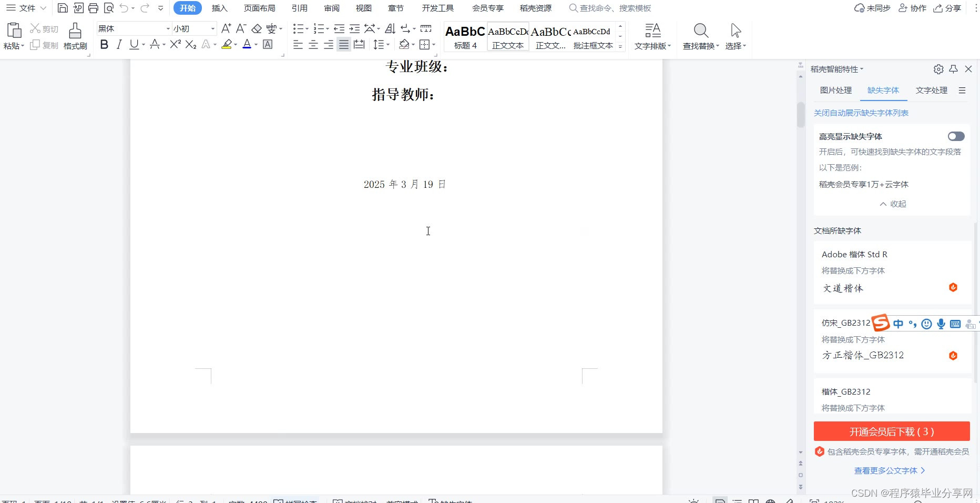Open the font name dropdown (黑体)
Screen dimensions: 980x503
168,28
